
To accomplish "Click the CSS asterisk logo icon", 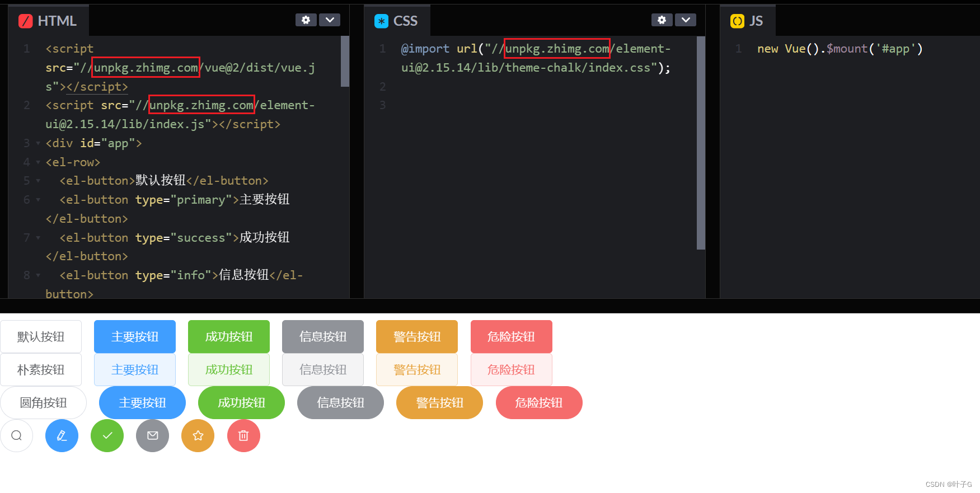I will click(x=381, y=21).
